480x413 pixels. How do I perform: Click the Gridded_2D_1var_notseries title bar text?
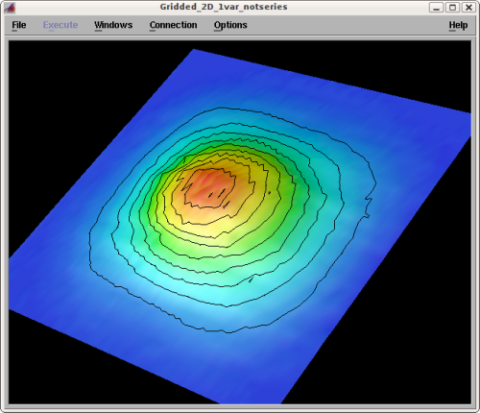pyautogui.click(x=223, y=7)
